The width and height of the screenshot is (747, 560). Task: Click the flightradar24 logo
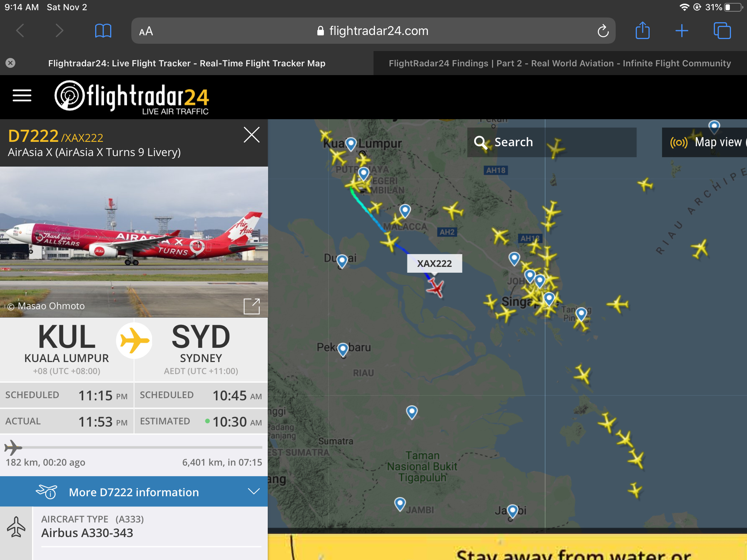pos(132,97)
